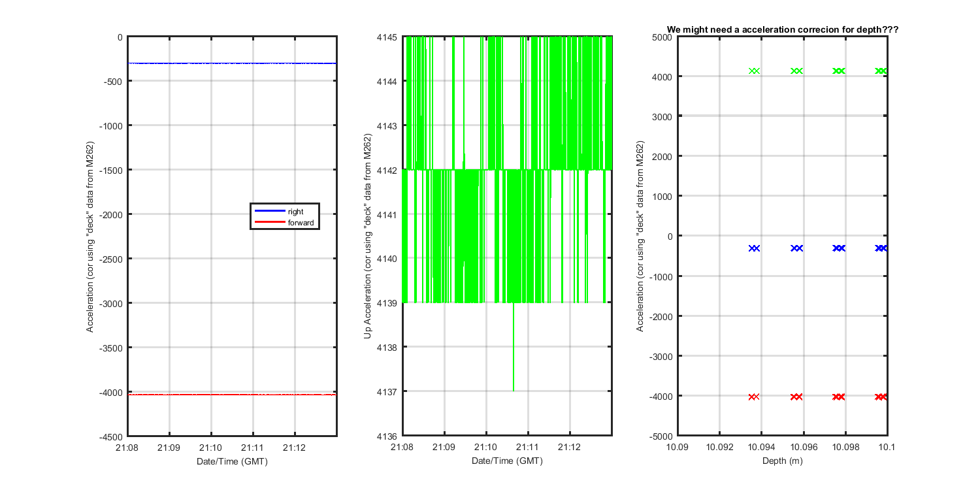
Task: Click the "10.092" depth tick label
Action: [x=719, y=448]
